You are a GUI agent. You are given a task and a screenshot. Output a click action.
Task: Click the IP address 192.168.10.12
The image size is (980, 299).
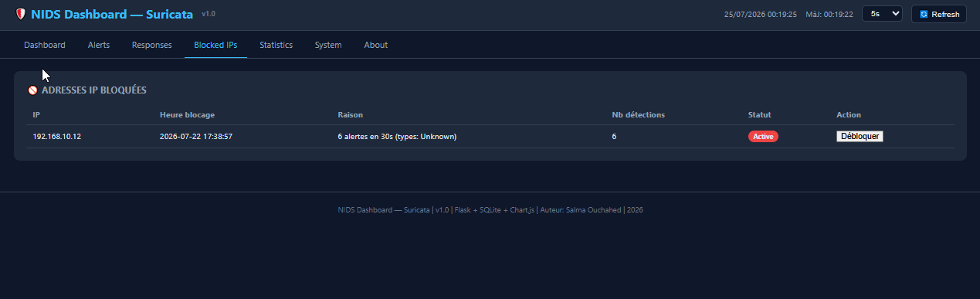pyautogui.click(x=57, y=137)
